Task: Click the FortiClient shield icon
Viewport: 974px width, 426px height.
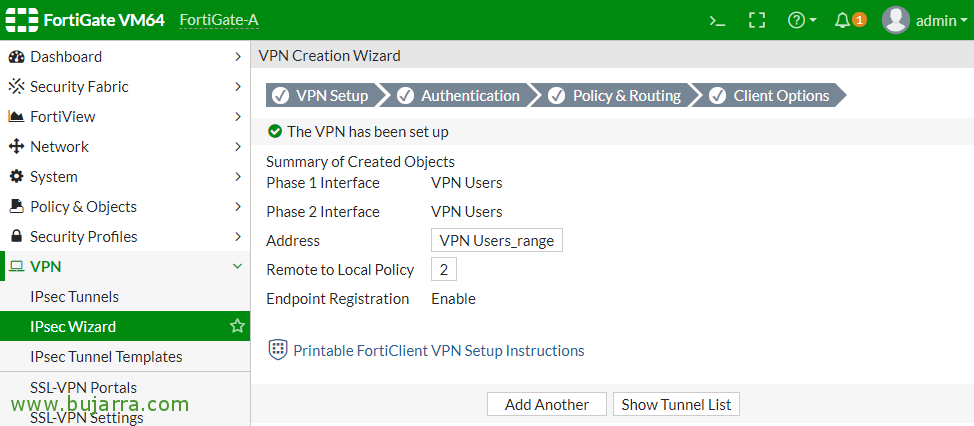Action: (278, 350)
